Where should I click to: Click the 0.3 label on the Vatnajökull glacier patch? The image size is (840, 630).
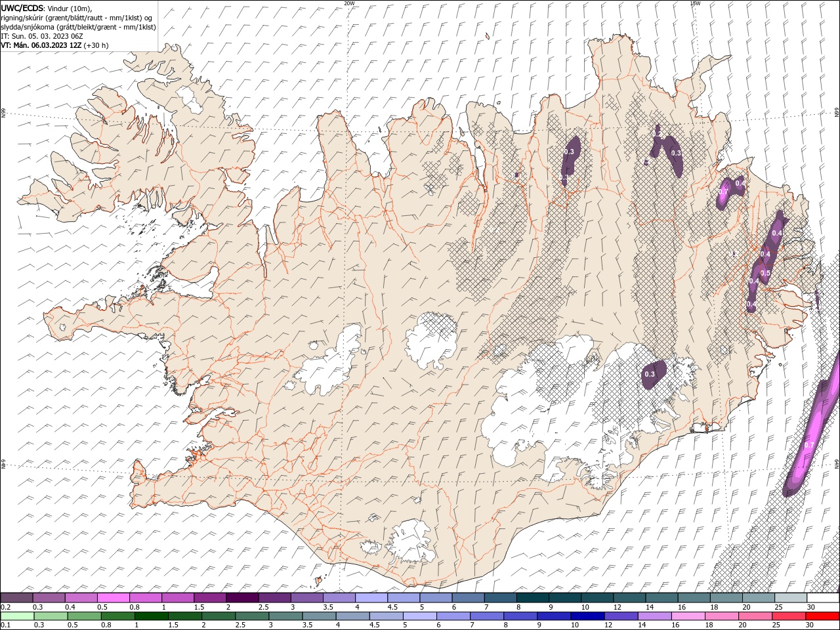(x=650, y=374)
